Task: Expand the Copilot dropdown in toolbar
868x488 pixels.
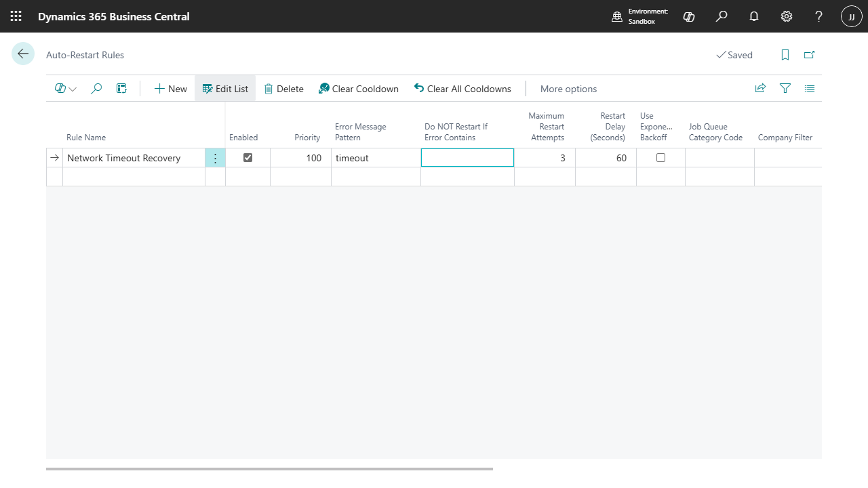Action: pyautogui.click(x=66, y=89)
